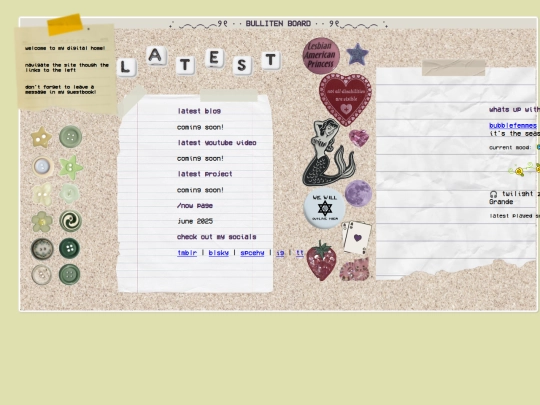Click the letter S tile
Viewport: 540px width, 405px height.
click(242, 65)
